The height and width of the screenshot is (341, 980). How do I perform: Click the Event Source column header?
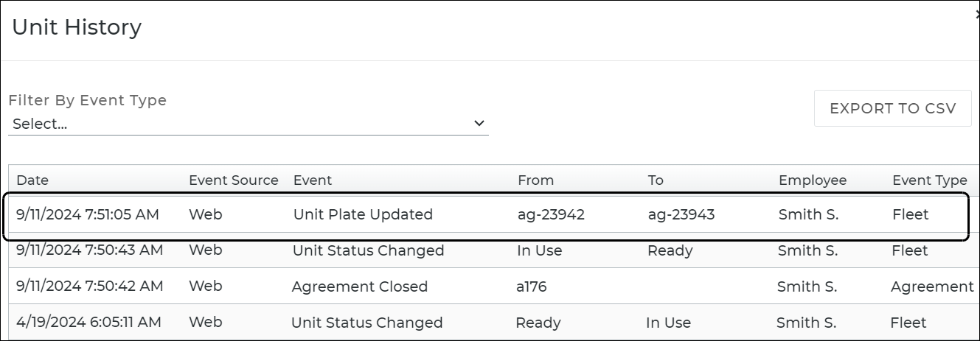pyautogui.click(x=234, y=180)
